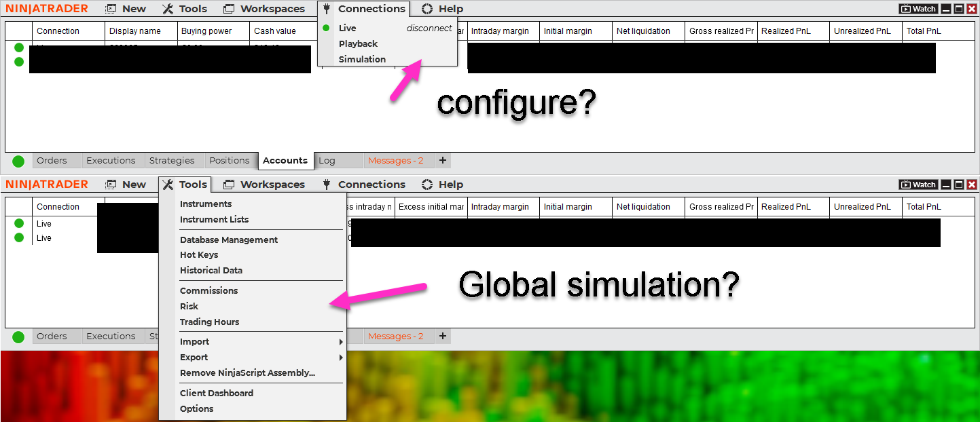Click the green status circle beside upper Orders tab
This screenshot has width=980, height=422.
(18, 161)
